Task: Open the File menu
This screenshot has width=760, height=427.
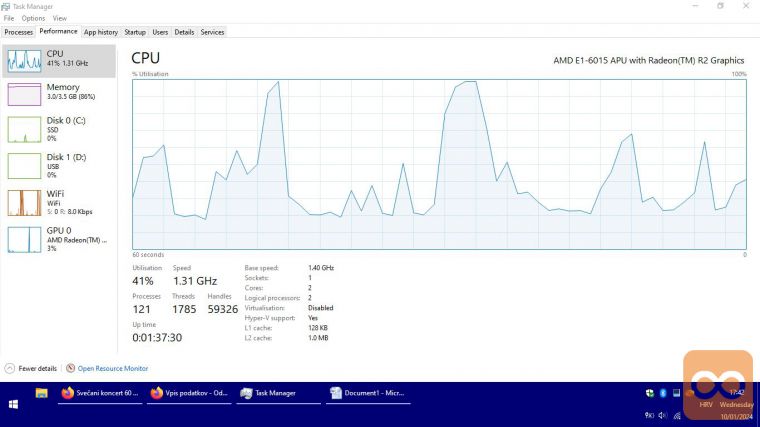Action: click(x=9, y=18)
